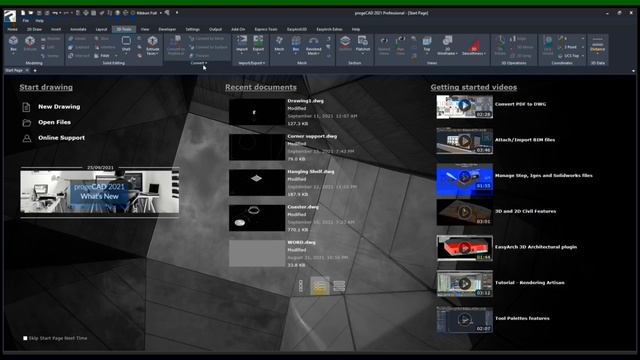The width and height of the screenshot is (640, 360).
Task: Open the 2D Draw ribbon tab
Action: [34, 29]
